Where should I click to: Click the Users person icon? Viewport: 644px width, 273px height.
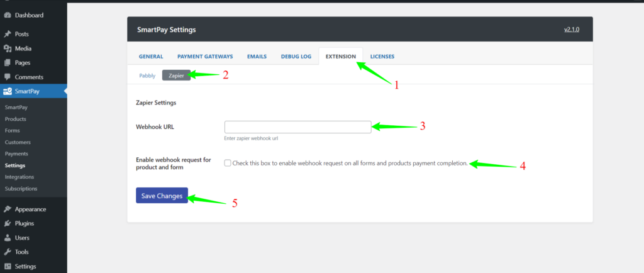click(7, 238)
